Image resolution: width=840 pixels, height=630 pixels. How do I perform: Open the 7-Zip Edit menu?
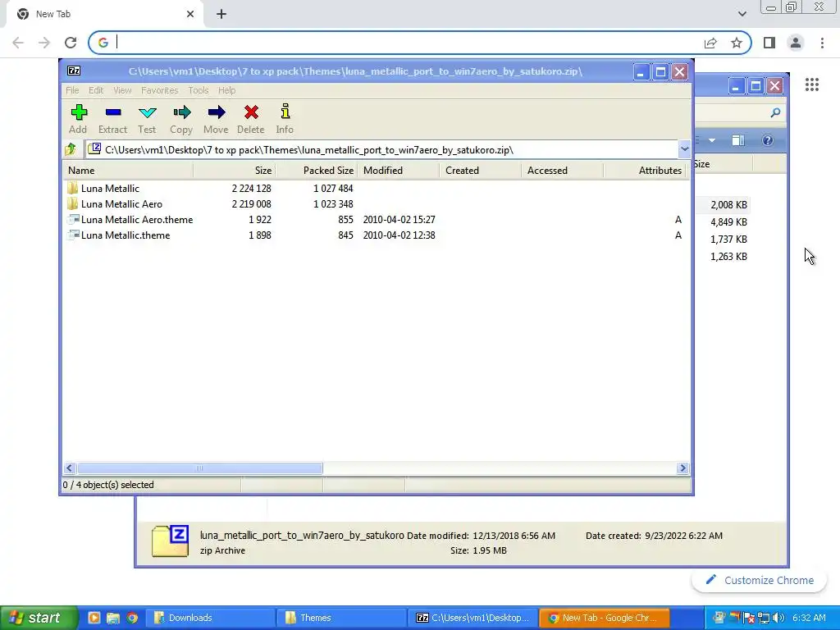pyautogui.click(x=96, y=90)
